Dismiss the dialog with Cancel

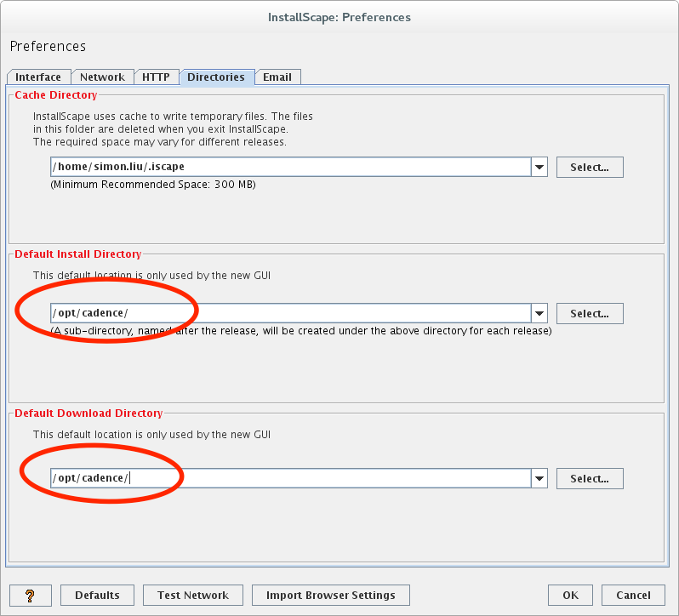633,596
